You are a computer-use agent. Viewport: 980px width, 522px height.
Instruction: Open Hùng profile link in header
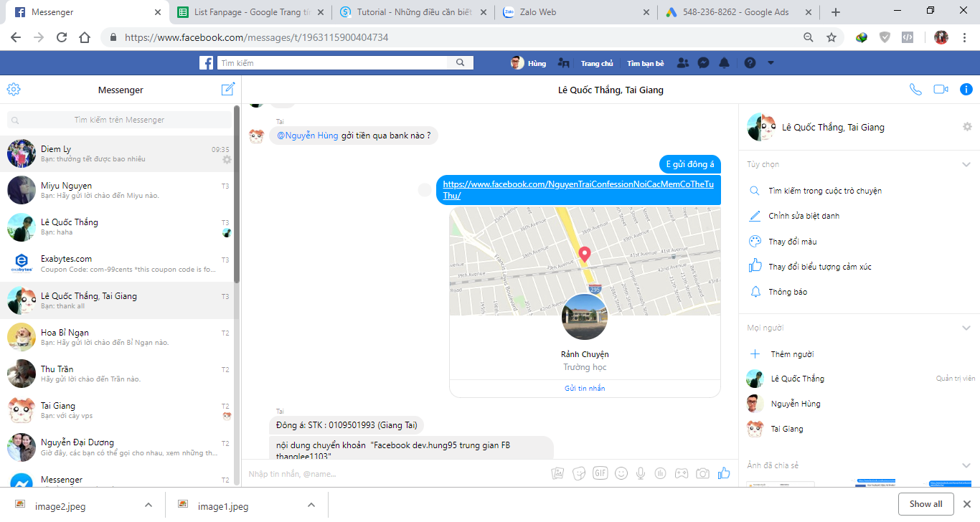tap(529, 63)
